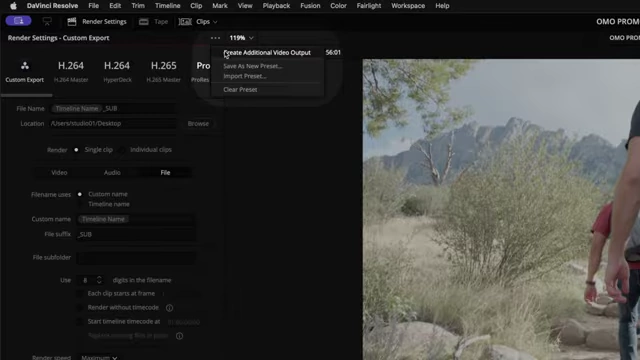640x360 pixels.
Task: Click the File subfolder field
Action: click(136, 258)
